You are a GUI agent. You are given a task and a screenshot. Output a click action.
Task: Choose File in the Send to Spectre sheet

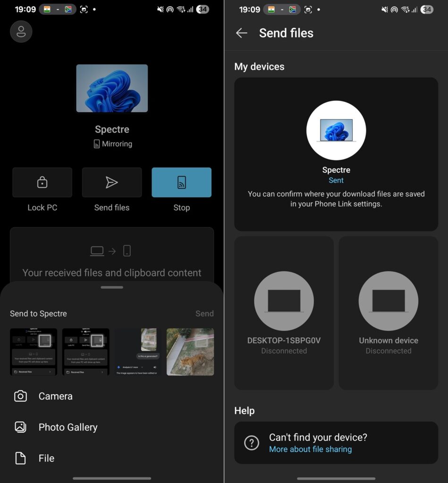[46, 458]
